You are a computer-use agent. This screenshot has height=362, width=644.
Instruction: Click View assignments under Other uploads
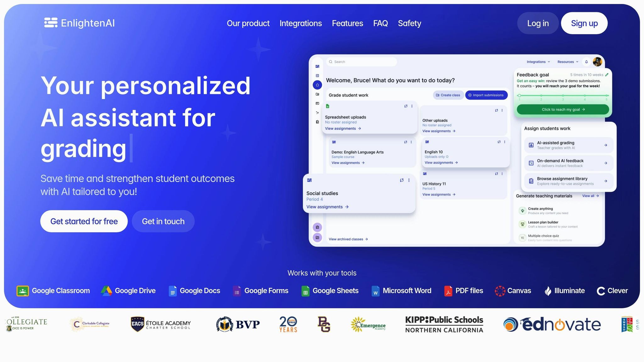439,131
